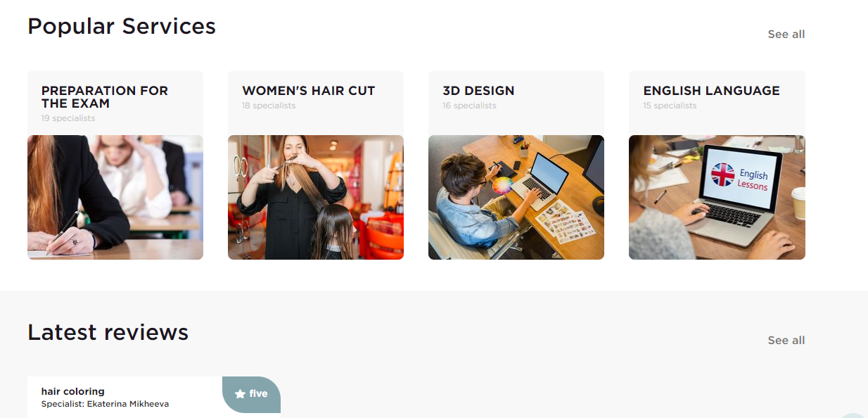This screenshot has width=868, height=418.
Task: Click the five rating badge
Action: tap(251, 395)
